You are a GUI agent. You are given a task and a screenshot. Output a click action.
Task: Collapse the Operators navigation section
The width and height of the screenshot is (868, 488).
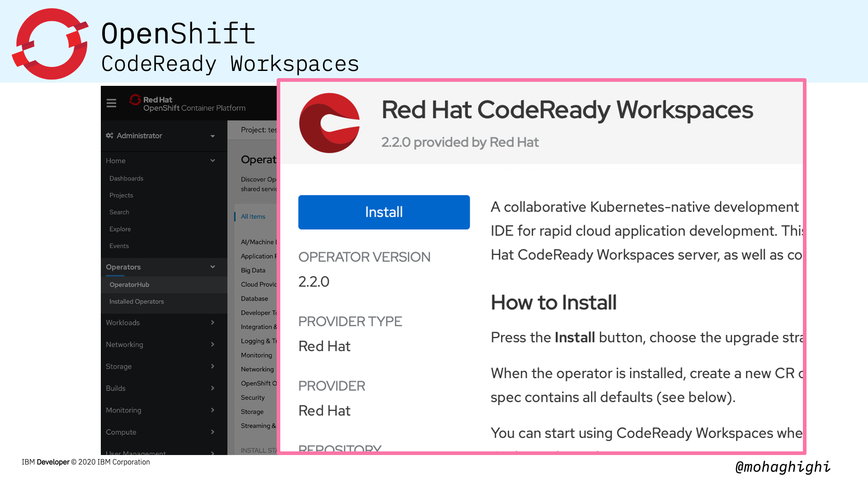pos(164,267)
